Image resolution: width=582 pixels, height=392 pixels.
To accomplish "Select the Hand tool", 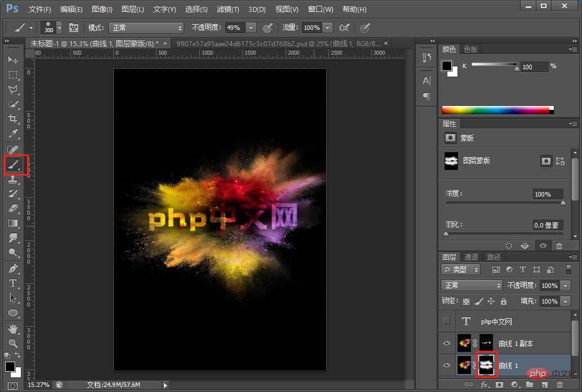I will pos(13,328).
